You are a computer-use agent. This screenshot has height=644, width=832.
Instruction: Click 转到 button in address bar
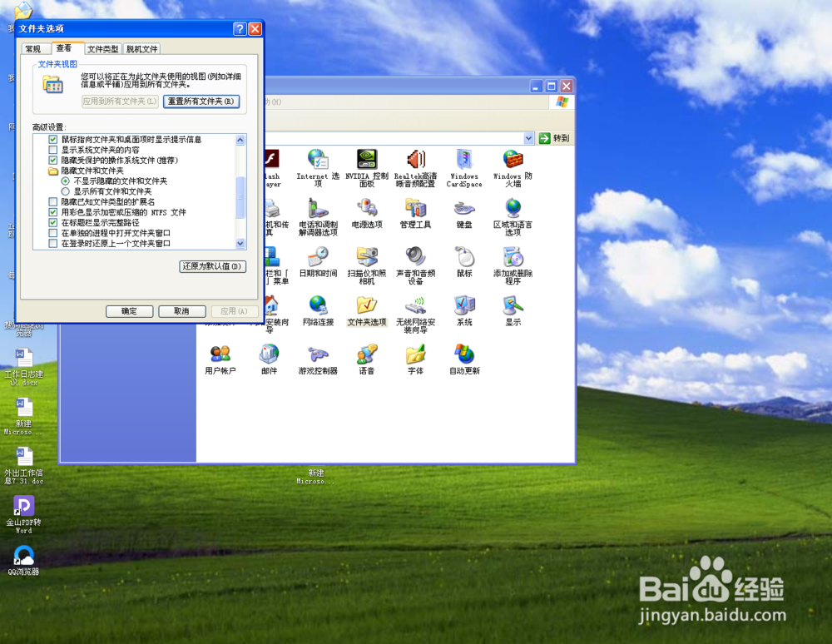(x=554, y=138)
